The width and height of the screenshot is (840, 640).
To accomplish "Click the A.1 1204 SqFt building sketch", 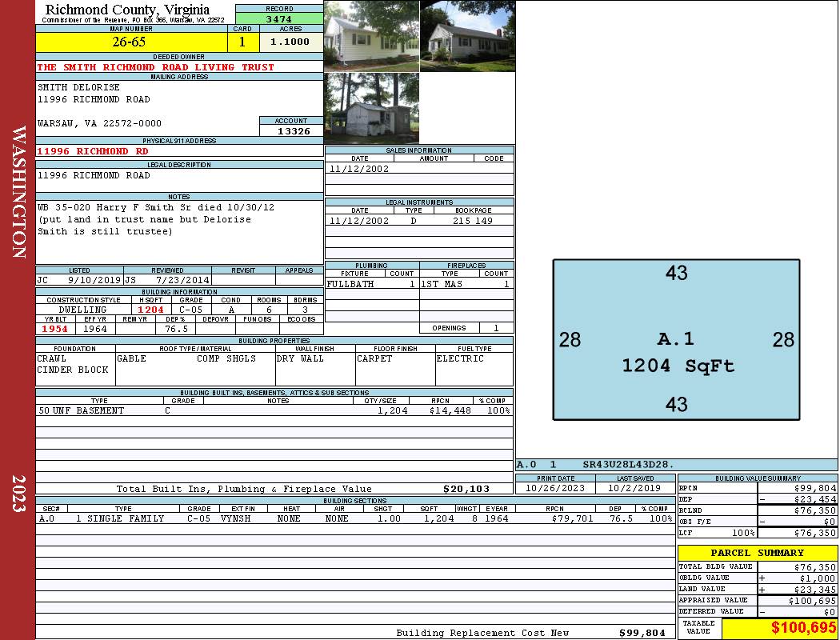I will point(676,339).
